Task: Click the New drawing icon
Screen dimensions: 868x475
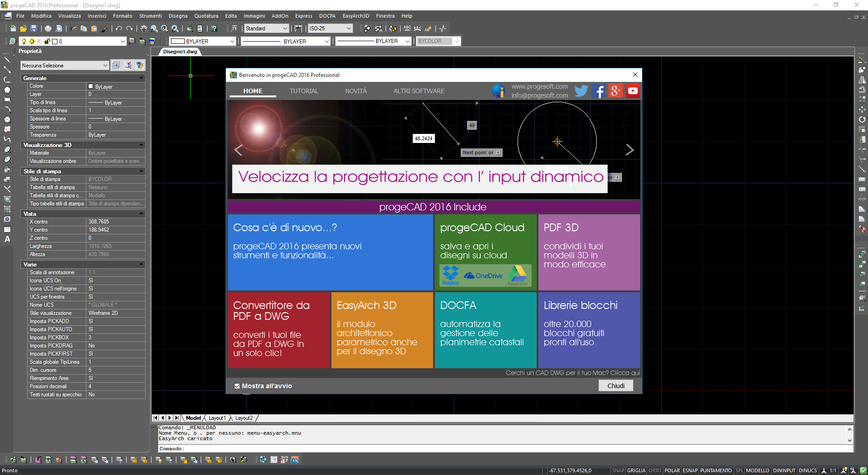Action: click(13, 28)
